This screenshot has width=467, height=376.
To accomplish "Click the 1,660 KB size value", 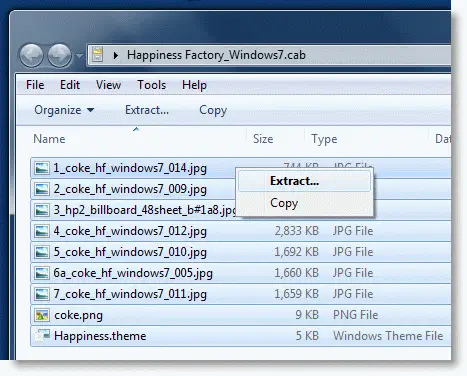I will [297, 273].
